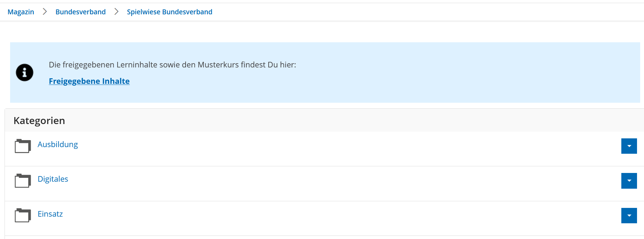Click the Kategorien heading
Image resolution: width=644 pixels, height=239 pixels.
(x=39, y=121)
